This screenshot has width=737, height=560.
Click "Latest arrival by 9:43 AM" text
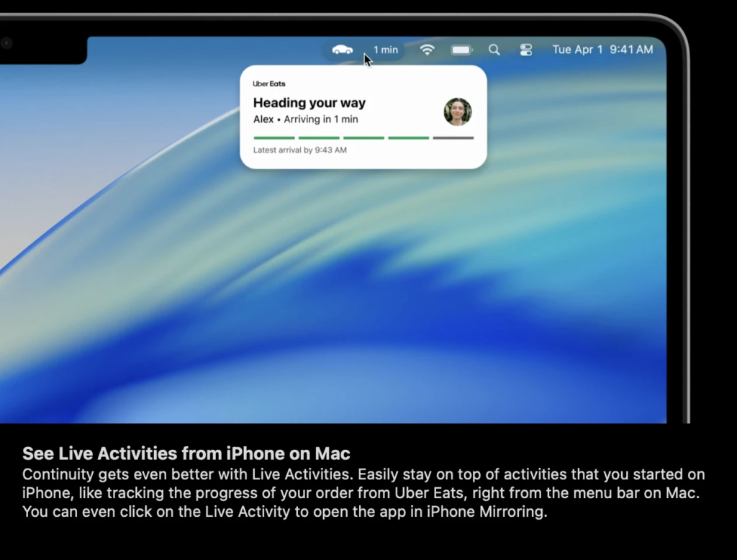[300, 150]
